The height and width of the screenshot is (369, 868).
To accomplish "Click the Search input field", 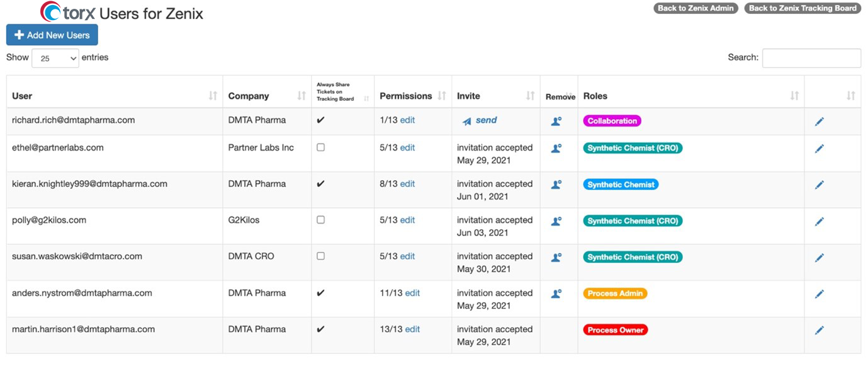I will click(811, 58).
